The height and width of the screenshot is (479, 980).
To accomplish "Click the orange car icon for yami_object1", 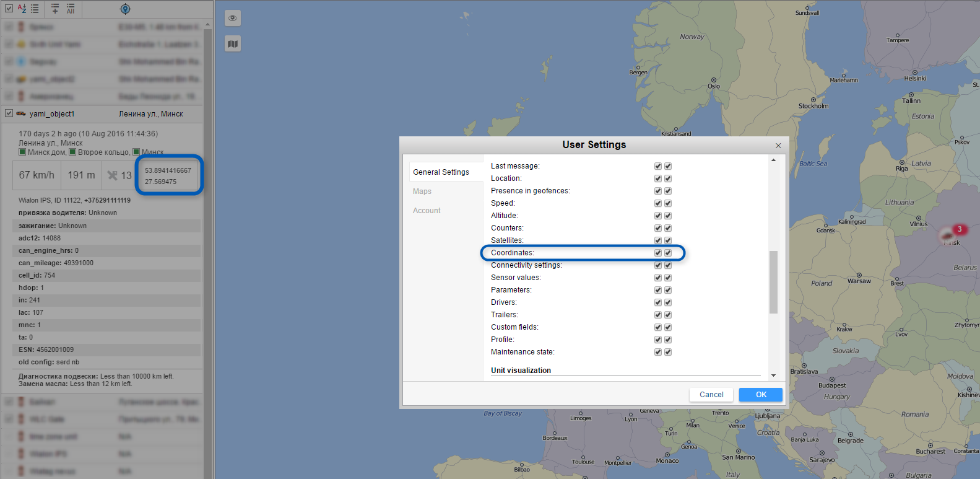I will [x=21, y=114].
